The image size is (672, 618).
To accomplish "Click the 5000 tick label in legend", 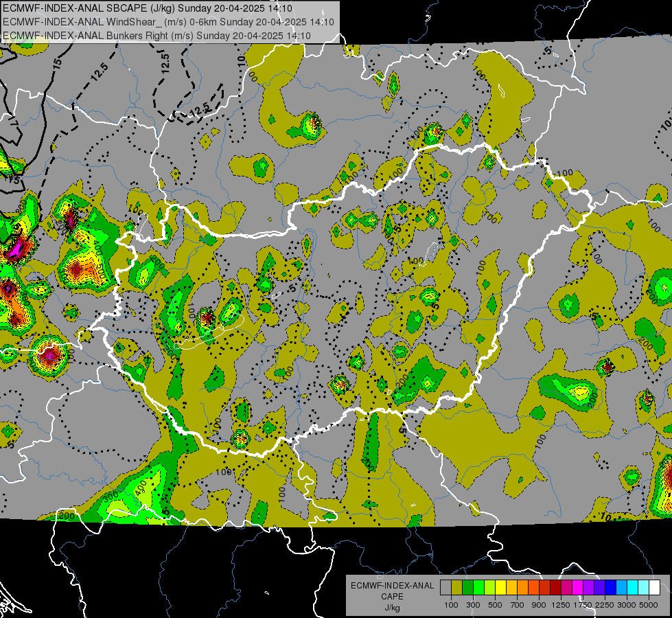I will tap(649, 605).
